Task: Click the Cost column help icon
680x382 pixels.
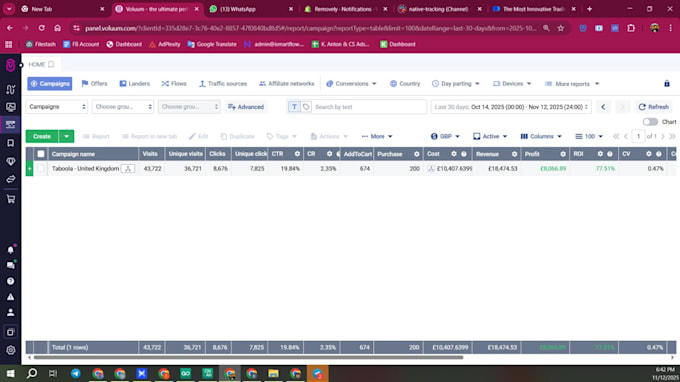Action: [464, 154]
